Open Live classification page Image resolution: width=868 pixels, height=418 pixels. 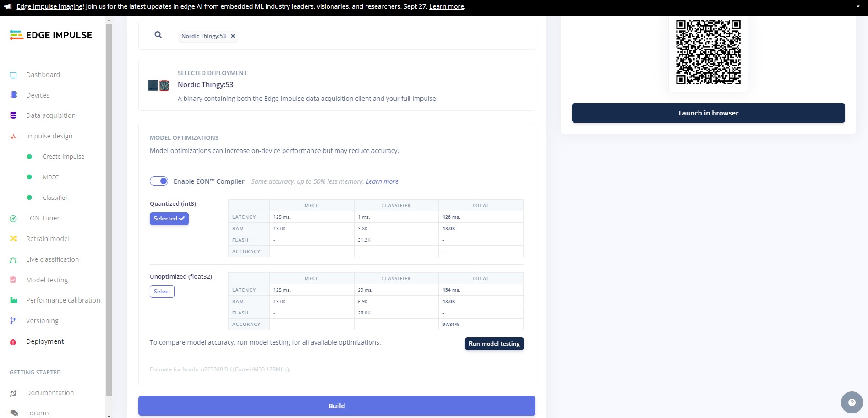point(53,259)
